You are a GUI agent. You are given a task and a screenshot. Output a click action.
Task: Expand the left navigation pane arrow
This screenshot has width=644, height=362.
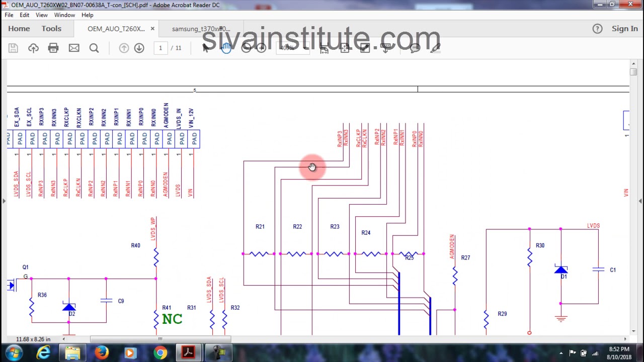[4, 201]
